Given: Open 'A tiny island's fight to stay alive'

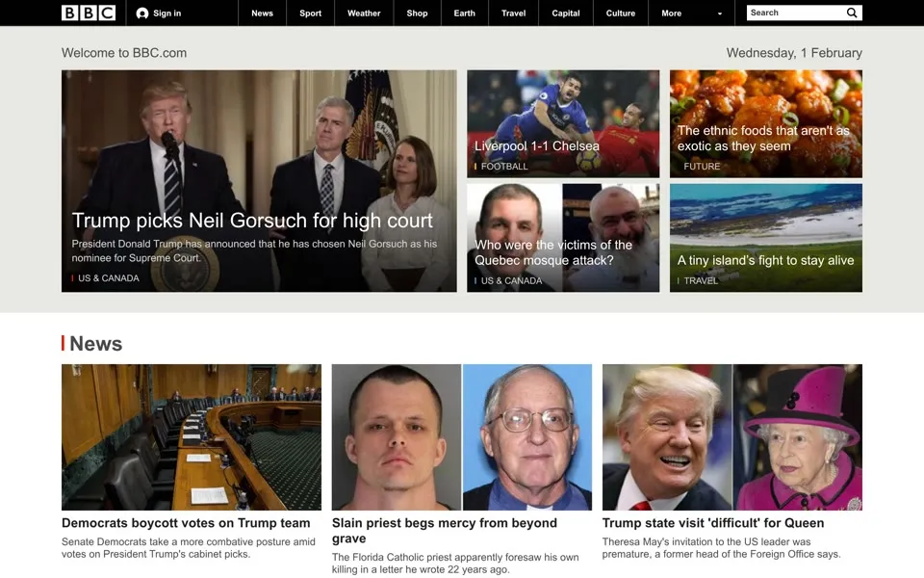Looking at the screenshot, I should click(x=765, y=260).
